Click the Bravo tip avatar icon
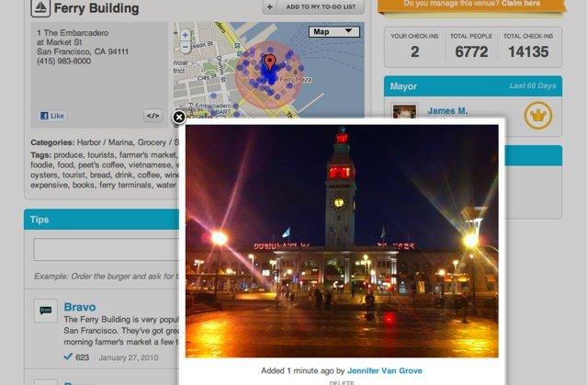588x385 pixels. point(46,311)
